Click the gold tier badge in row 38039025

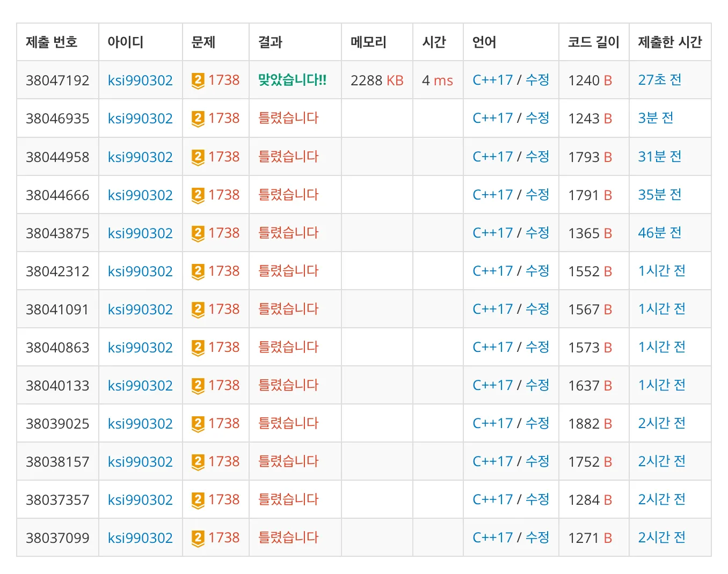pyautogui.click(x=198, y=424)
